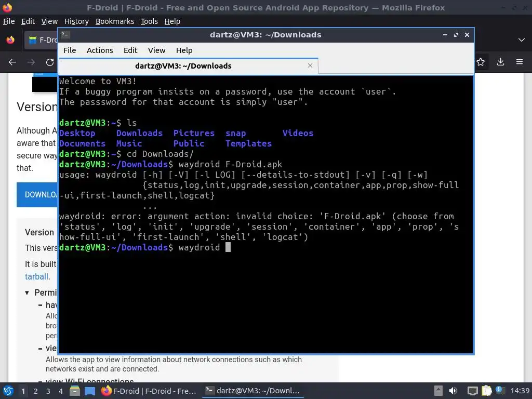Open Firefox hamburger application menu
This screenshot has height=399, width=532.
click(x=520, y=62)
